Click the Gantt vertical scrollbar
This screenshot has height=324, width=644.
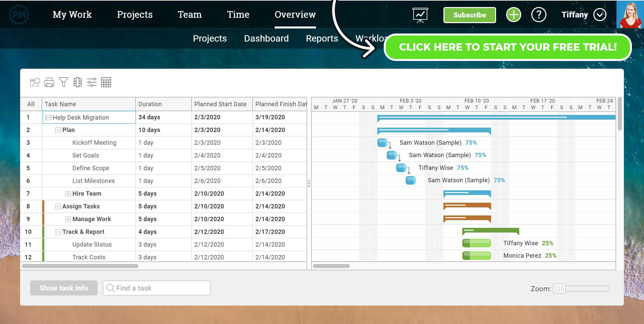coord(620,114)
